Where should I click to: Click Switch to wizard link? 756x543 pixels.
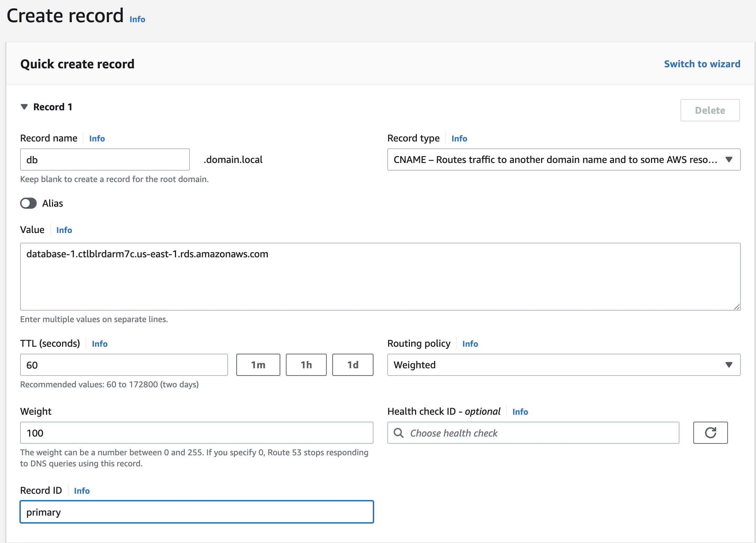click(702, 64)
